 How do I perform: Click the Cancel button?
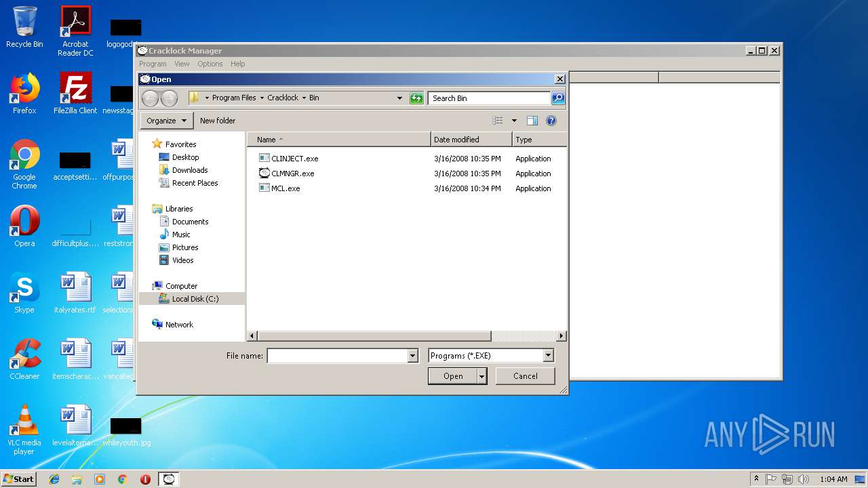click(x=526, y=376)
